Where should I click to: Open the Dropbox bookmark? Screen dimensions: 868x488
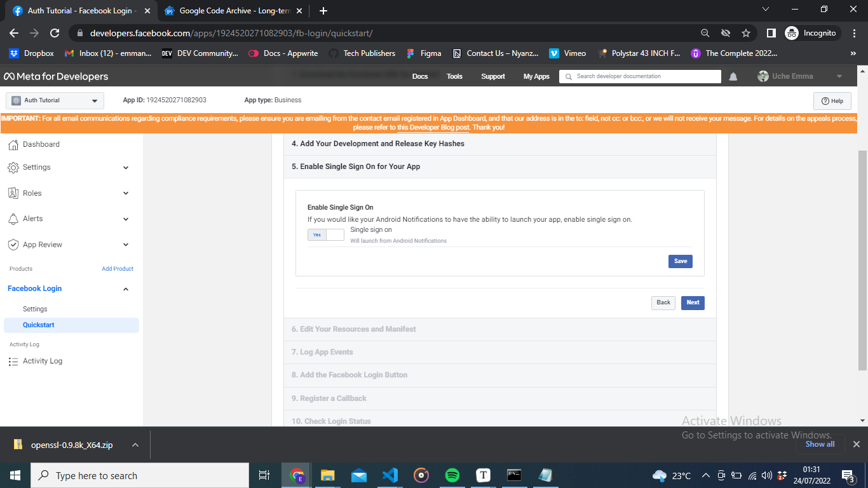point(32,53)
